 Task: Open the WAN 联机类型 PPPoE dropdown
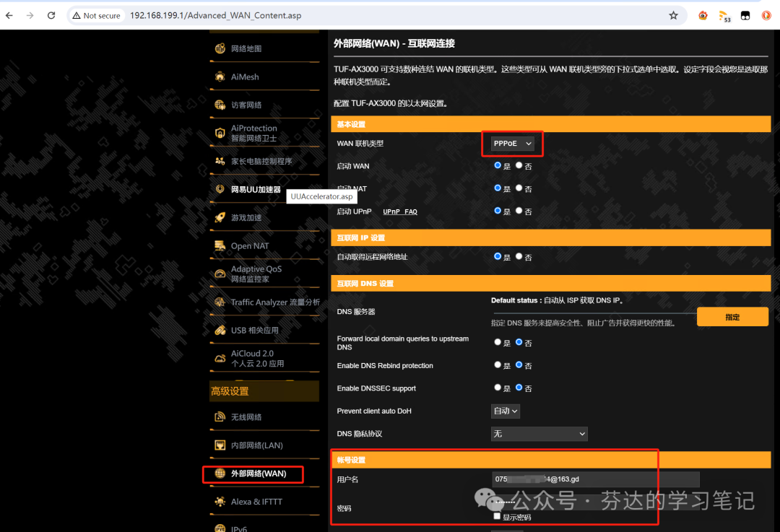point(512,143)
